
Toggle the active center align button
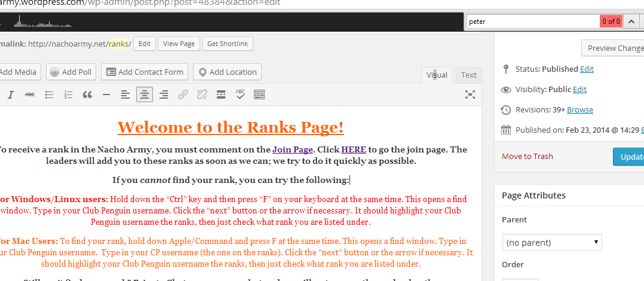(144, 94)
